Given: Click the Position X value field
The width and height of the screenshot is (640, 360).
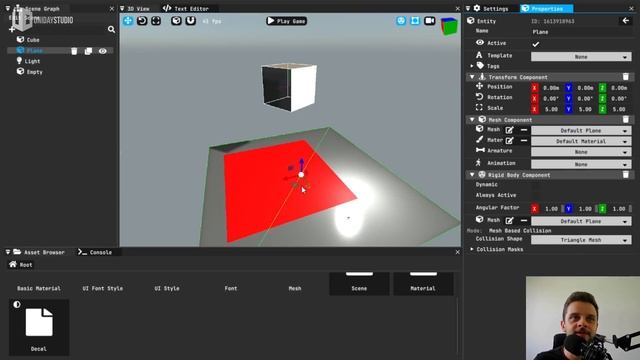Looking at the screenshot, I should pyautogui.click(x=551, y=88).
